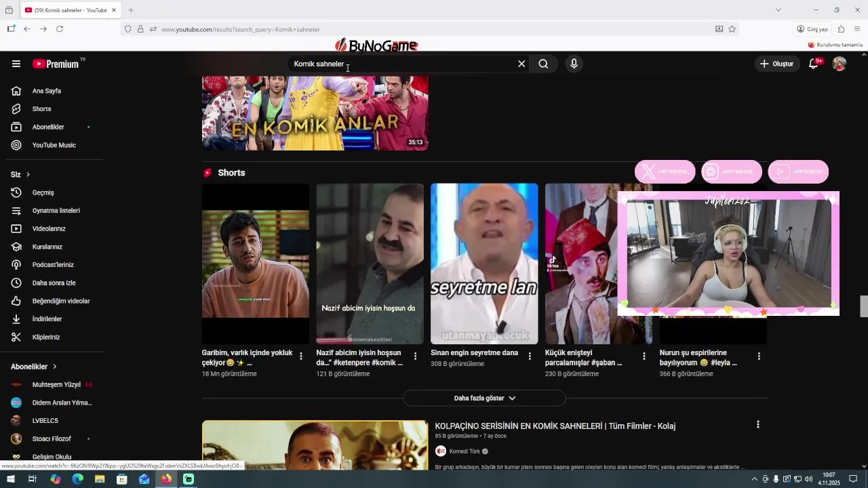Open the Stoacı Filozof channel
Screen dimensions: 868x488
click(52, 439)
